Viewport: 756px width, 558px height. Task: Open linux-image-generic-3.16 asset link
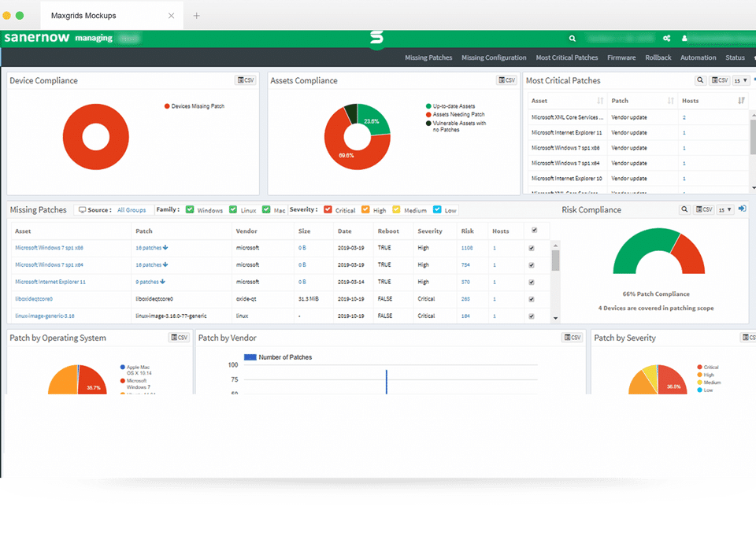click(44, 316)
